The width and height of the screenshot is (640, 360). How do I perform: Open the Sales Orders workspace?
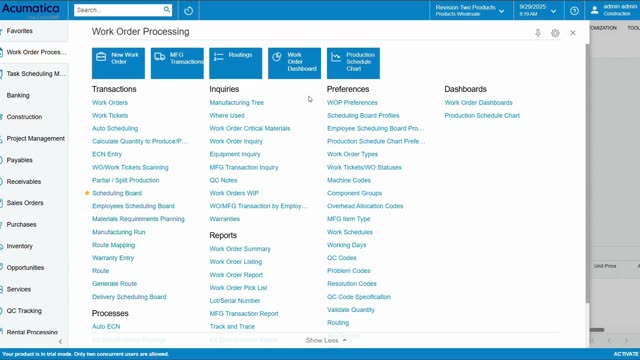click(25, 203)
